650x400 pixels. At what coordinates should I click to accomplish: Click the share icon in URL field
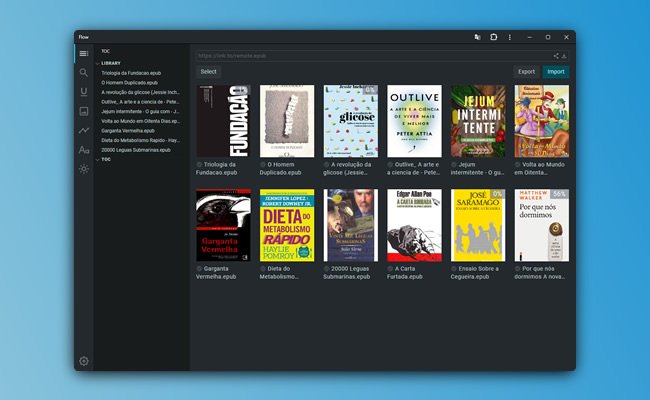point(556,56)
